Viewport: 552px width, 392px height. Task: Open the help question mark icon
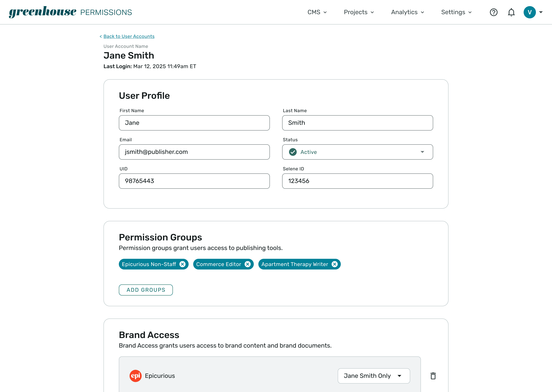click(x=494, y=12)
